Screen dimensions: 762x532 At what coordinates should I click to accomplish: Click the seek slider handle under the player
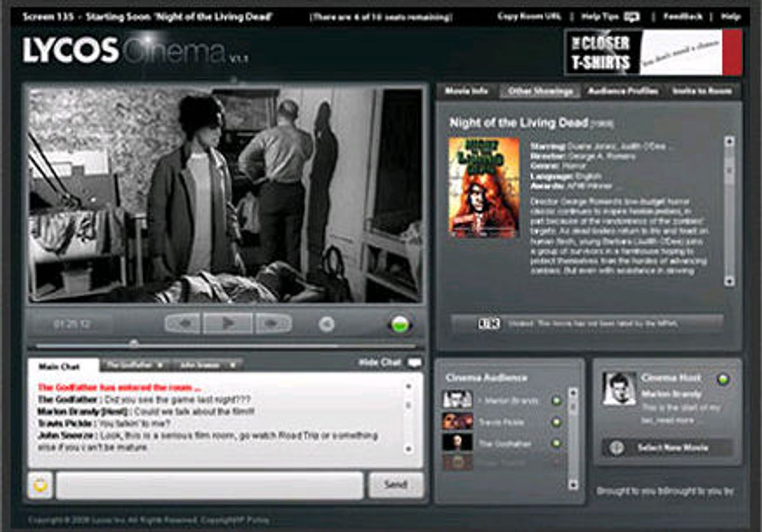(x=133, y=344)
